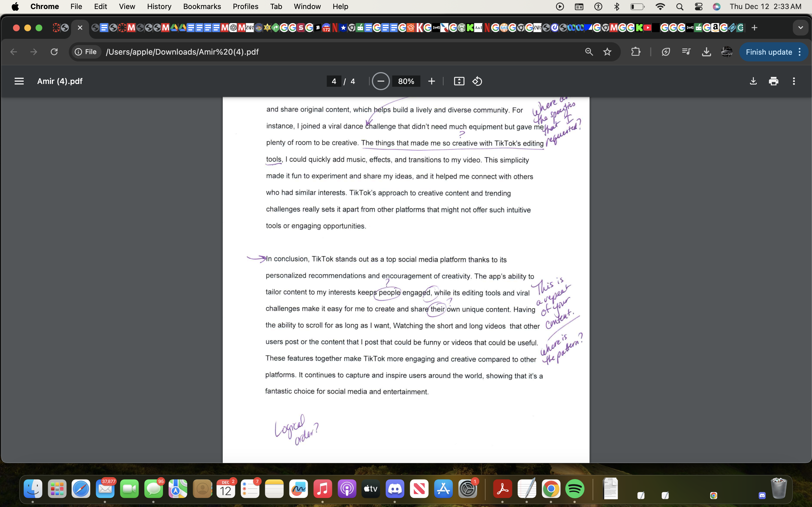Zoom out using the minus icon
Viewport: 812px width, 507px height.
click(381, 81)
